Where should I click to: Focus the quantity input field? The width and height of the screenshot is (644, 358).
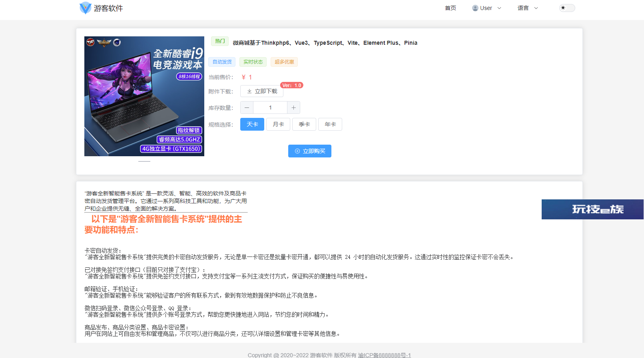pyautogui.click(x=270, y=107)
